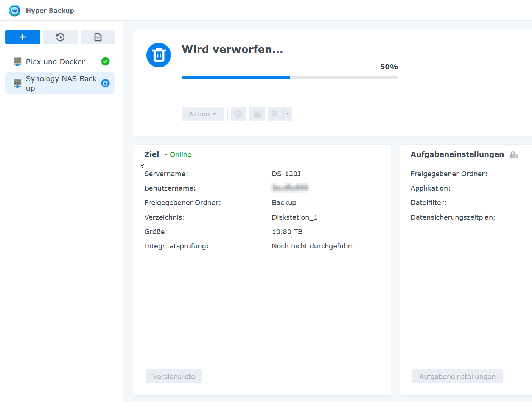
Task: Create a new backup task with plus button
Action: tap(23, 37)
